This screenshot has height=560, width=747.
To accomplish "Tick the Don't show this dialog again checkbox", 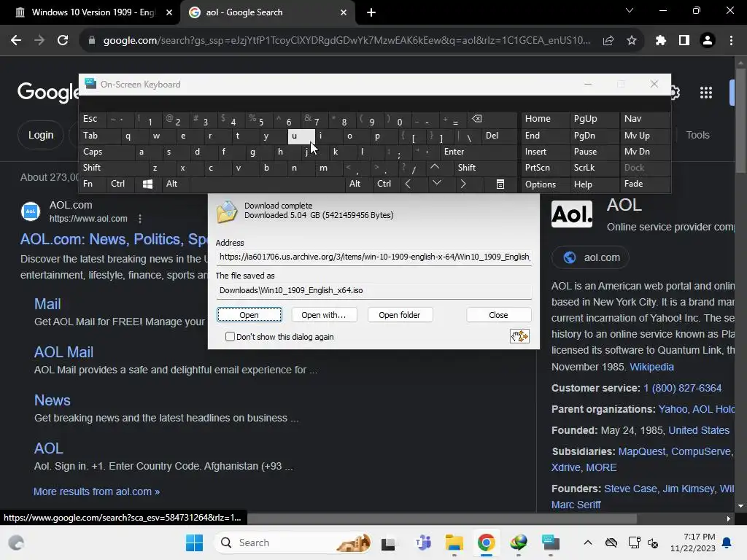I will click(230, 337).
